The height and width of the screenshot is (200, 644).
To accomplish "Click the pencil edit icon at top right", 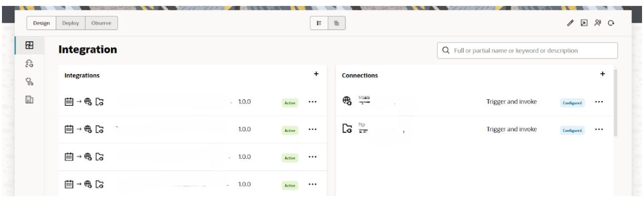I will point(571,23).
